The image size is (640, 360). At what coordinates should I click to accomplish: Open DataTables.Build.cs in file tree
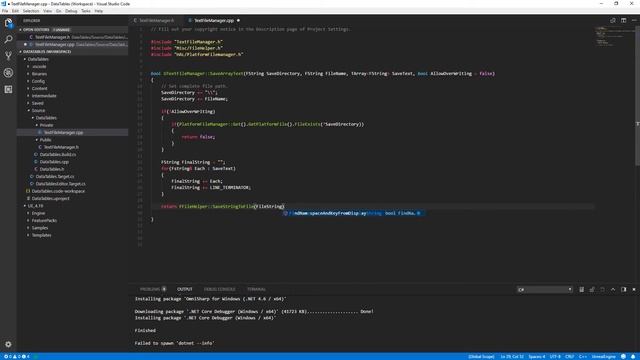pos(58,155)
